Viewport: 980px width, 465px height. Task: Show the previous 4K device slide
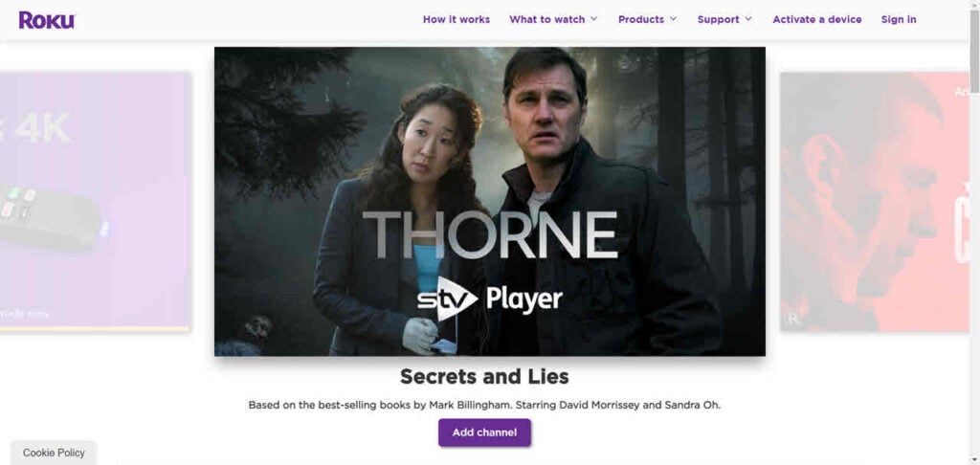pyautogui.click(x=95, y=201)
